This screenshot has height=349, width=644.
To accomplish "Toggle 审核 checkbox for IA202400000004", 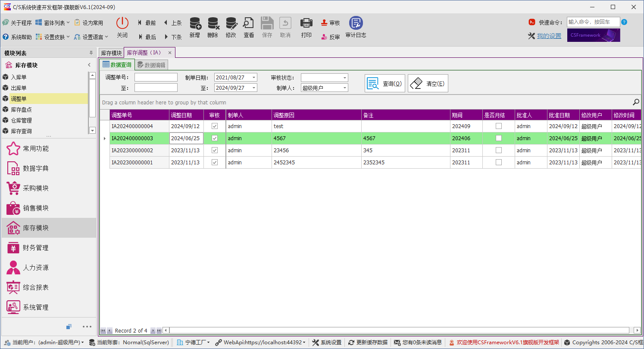I will pyautogui.click(x=215, y=126).
